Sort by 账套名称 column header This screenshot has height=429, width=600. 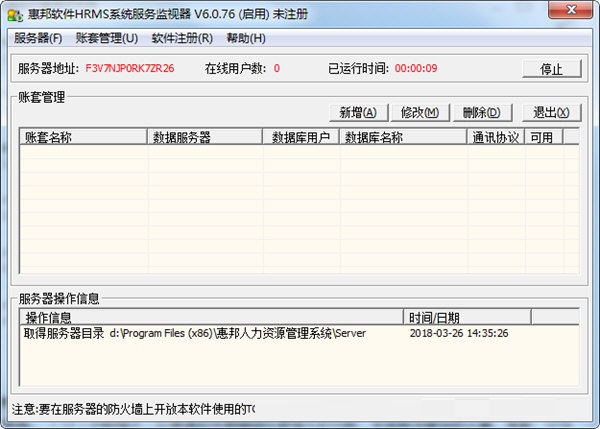[83, 137]
